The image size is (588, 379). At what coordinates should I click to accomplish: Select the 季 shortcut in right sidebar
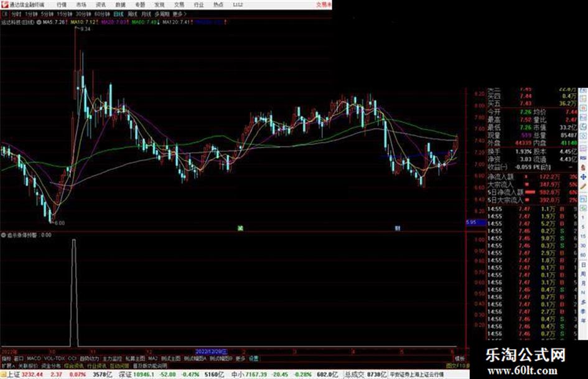[x=583, y=311]
